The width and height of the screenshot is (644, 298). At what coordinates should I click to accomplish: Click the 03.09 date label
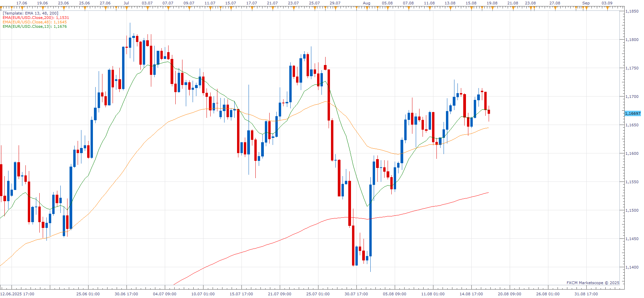607,3
